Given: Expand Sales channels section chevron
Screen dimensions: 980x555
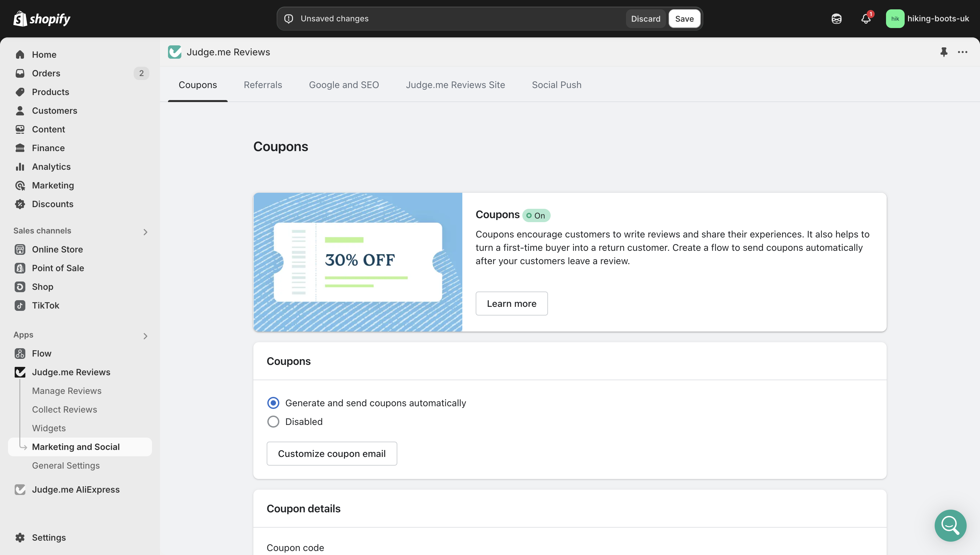Looking at the screenshot, I should pos(145,232).
